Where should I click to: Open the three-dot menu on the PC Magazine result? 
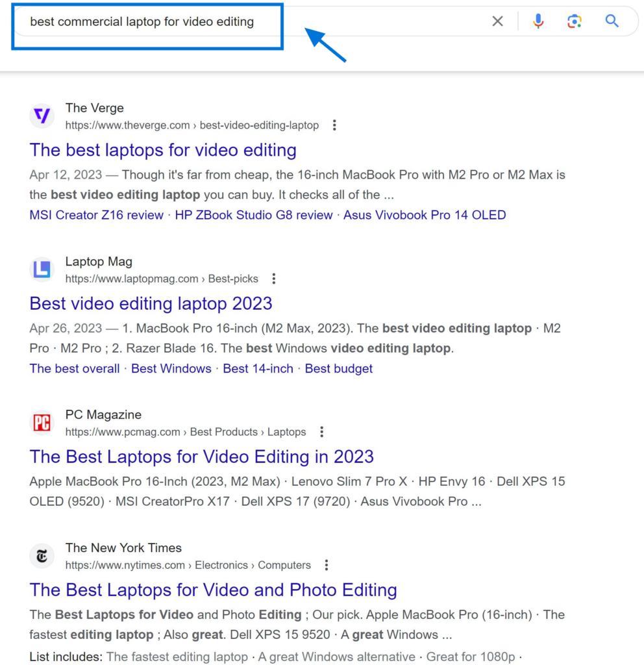[x=321, y=431]
